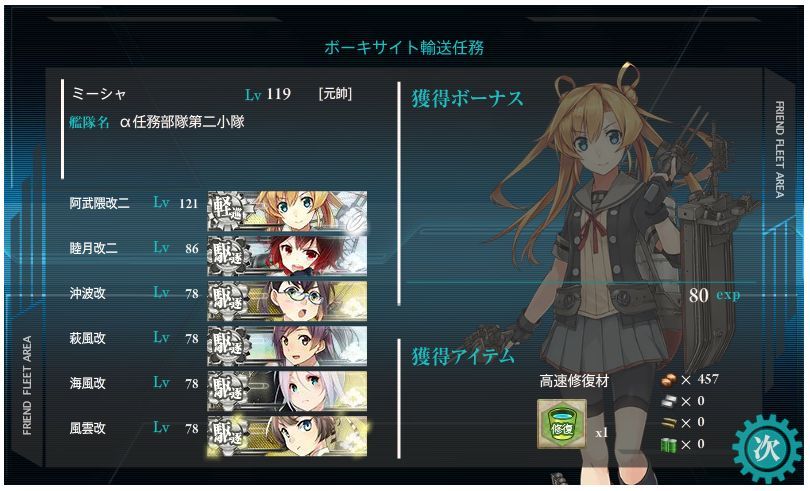Click the 獲得ボーナス heading

click(468, 99)
